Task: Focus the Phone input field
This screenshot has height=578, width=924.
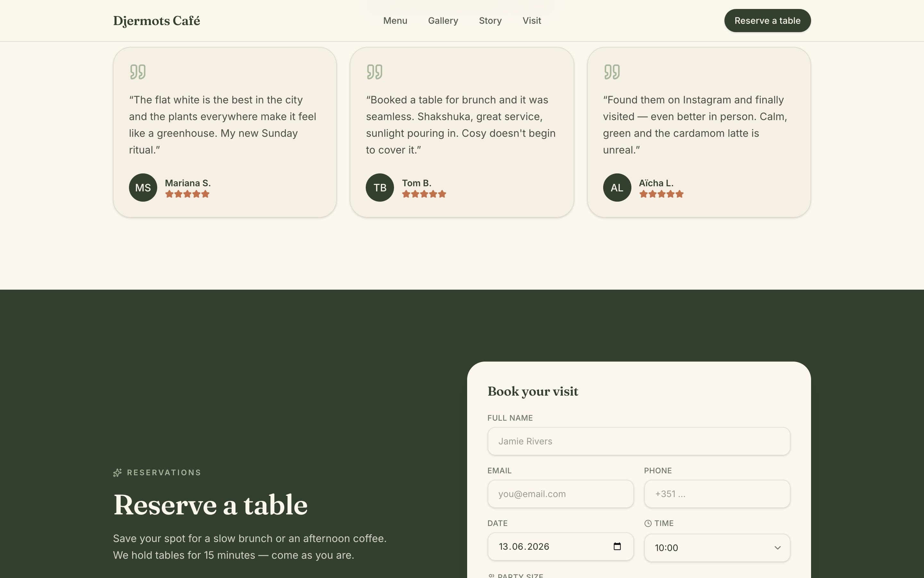Action: coord(717,494)
